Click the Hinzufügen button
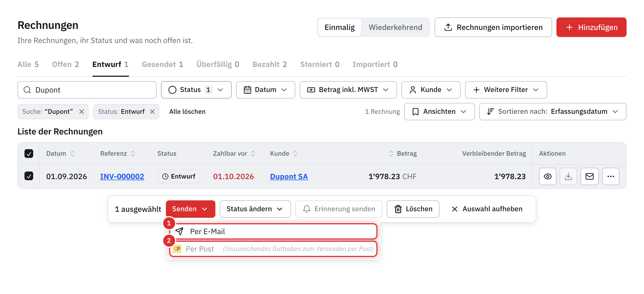Viewport: 644px width, 294px height. pyautogui.click(x=591, y=27)
